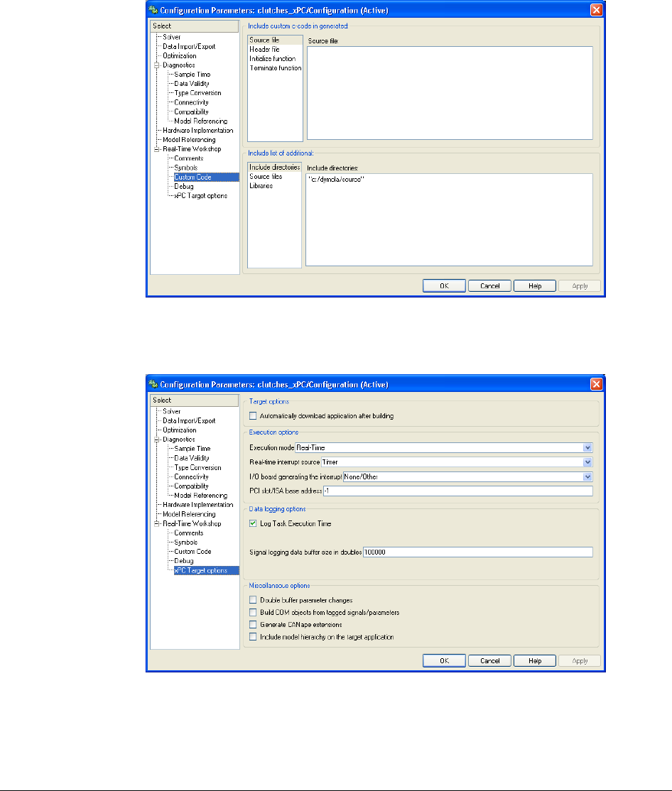Select xPC Target options in upper dialog
This screenshot has width=672, height=791.
point(201,196)
